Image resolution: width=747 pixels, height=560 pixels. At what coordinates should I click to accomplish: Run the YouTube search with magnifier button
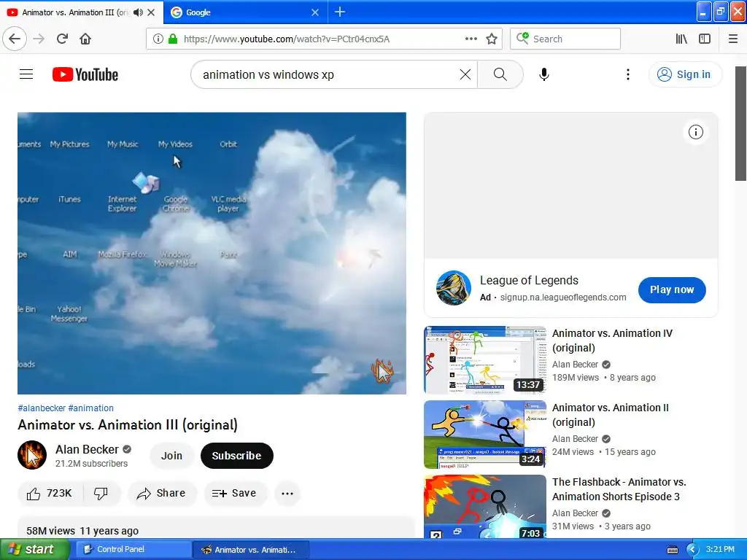click(500, 74)
